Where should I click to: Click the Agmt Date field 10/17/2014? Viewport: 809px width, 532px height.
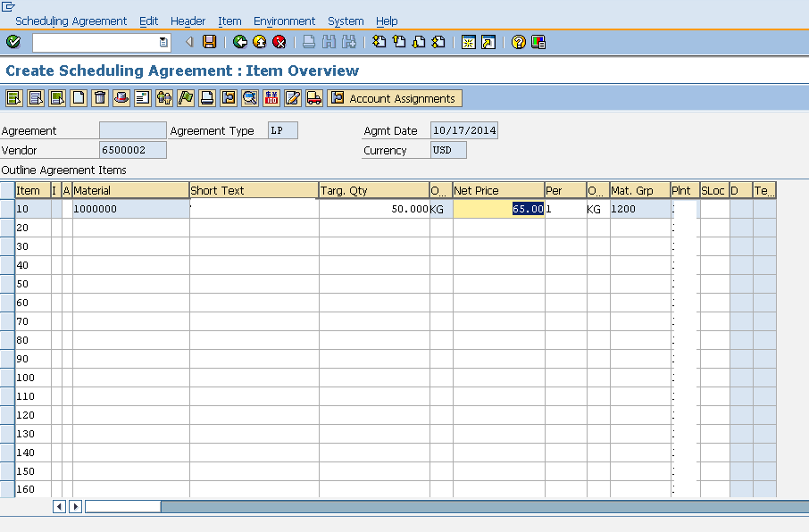tap(463, 130)
